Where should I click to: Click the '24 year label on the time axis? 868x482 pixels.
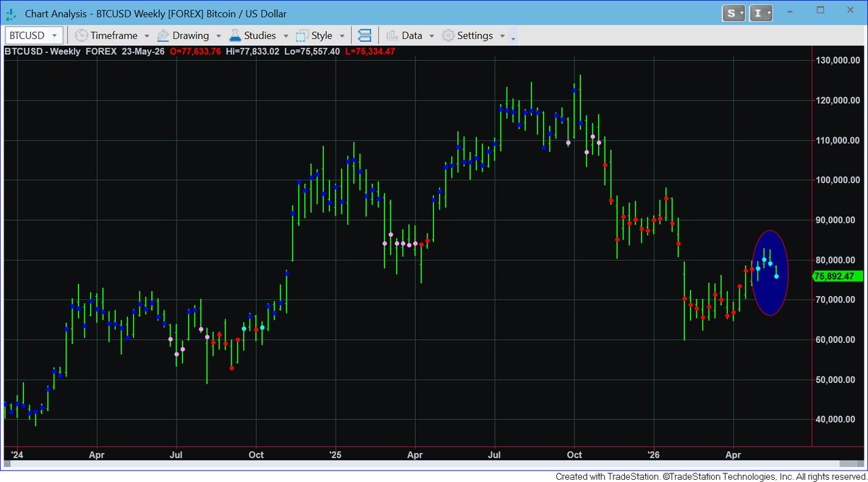tap(16, 455)
